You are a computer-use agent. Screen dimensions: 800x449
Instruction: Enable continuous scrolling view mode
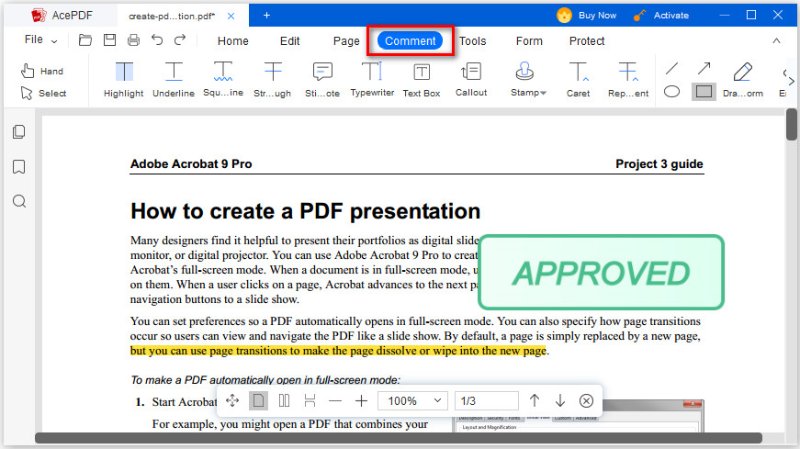tap(310, 401)
